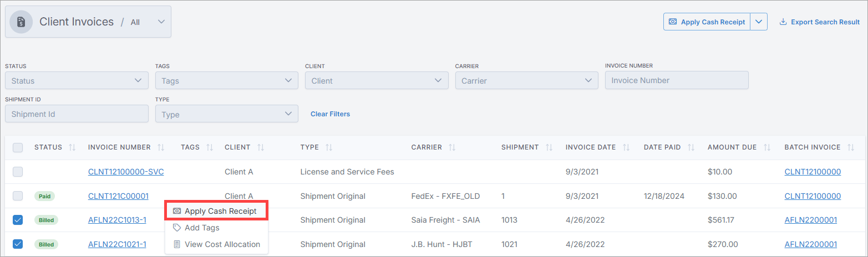Click the FedEx - FXFE_OLD carrier cell
868x257 pixels.
445,196
